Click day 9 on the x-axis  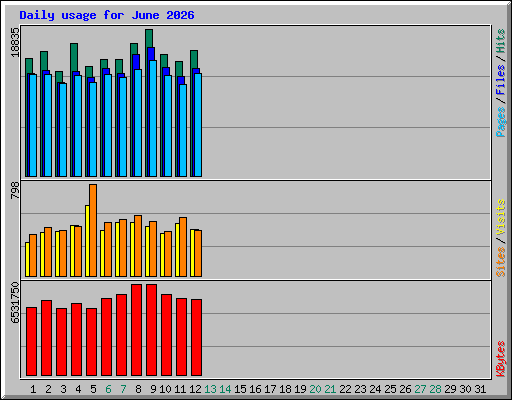coord(153,389)
